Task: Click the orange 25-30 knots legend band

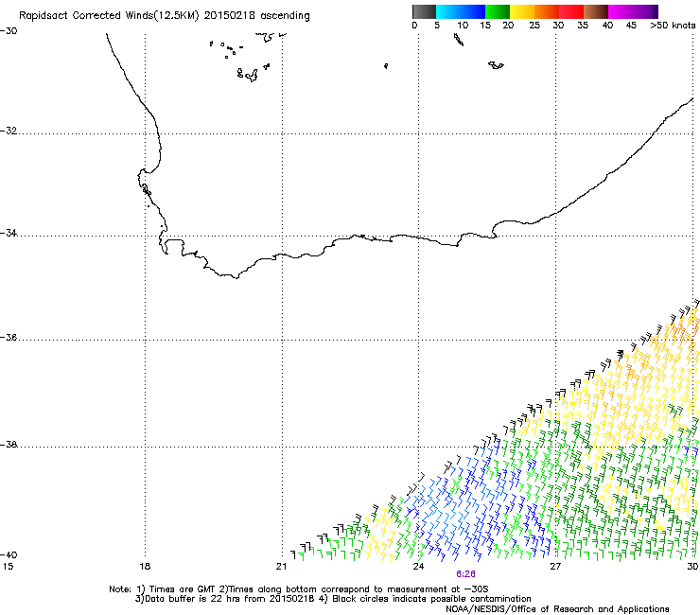Action: point(547,11)
